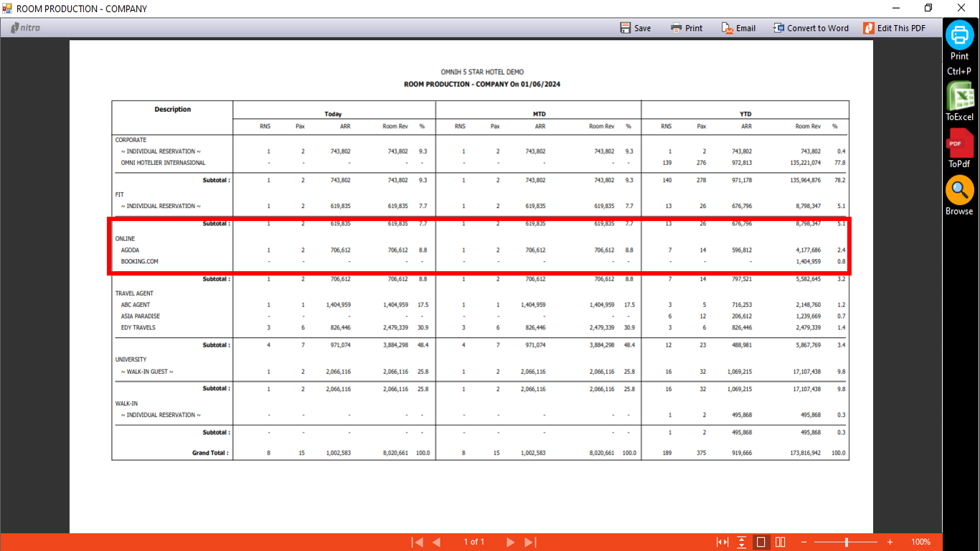Click the EDY TRAVELS row label
Screen dimensions: 980x551
(x=138, y=328)
